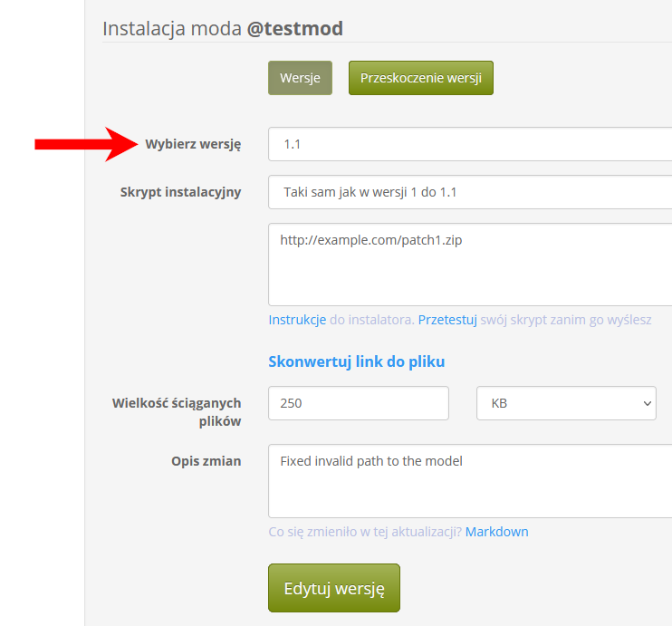Focus the Opis zmian changelog textarea
Screen dimensions: 672x626
470,481
